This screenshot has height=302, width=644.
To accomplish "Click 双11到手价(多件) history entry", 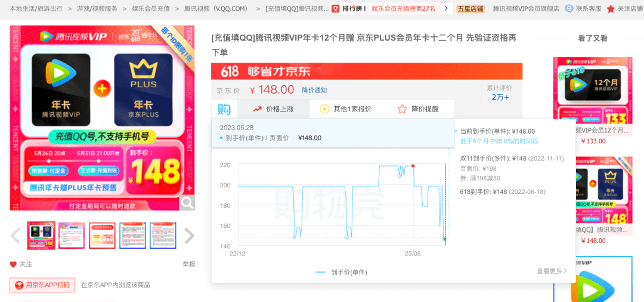I will point(512,158).
